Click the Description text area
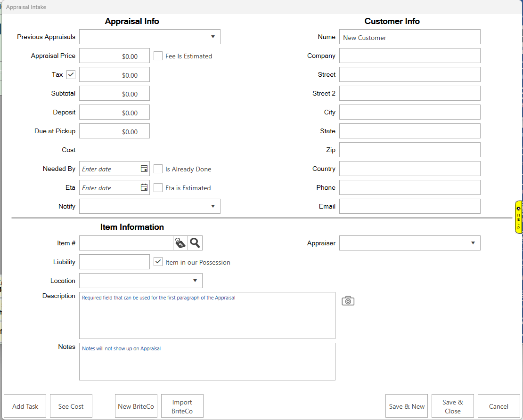The image size is (523, 420). (x=207, y=315)
